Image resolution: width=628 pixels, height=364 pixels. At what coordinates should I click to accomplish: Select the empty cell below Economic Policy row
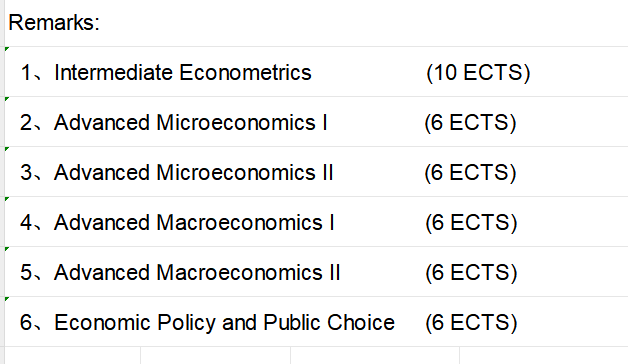72,356
